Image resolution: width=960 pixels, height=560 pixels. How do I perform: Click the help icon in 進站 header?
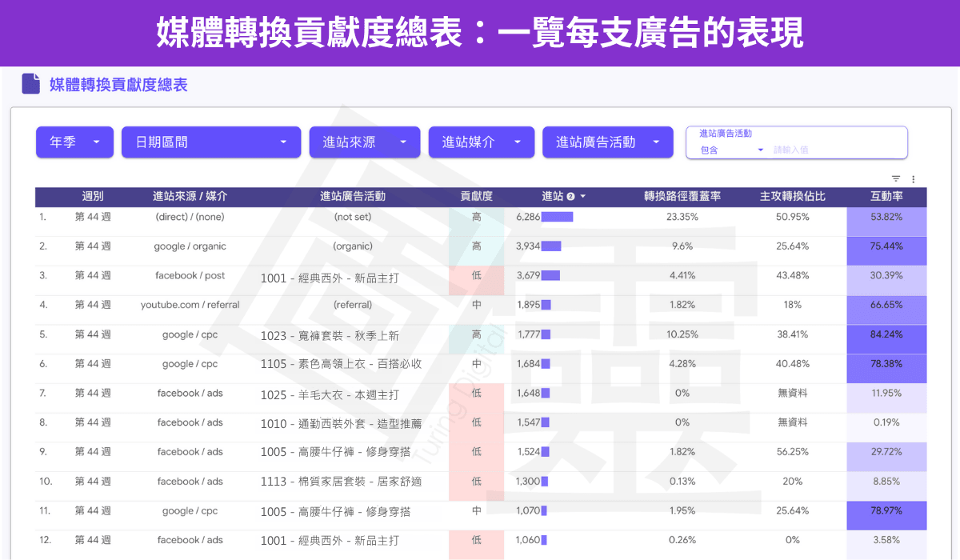(570, 197)
